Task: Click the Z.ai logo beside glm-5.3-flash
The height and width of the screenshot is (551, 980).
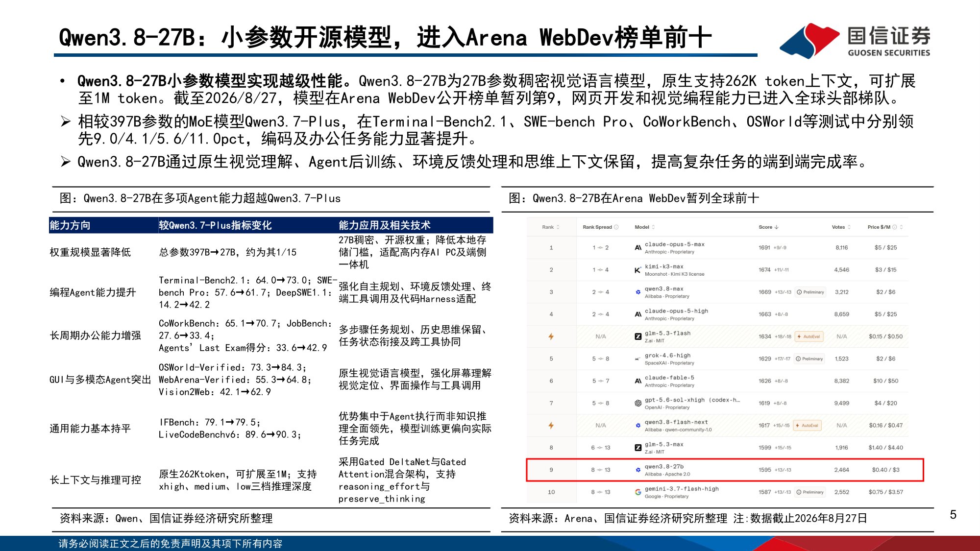Action: point(638,336)
